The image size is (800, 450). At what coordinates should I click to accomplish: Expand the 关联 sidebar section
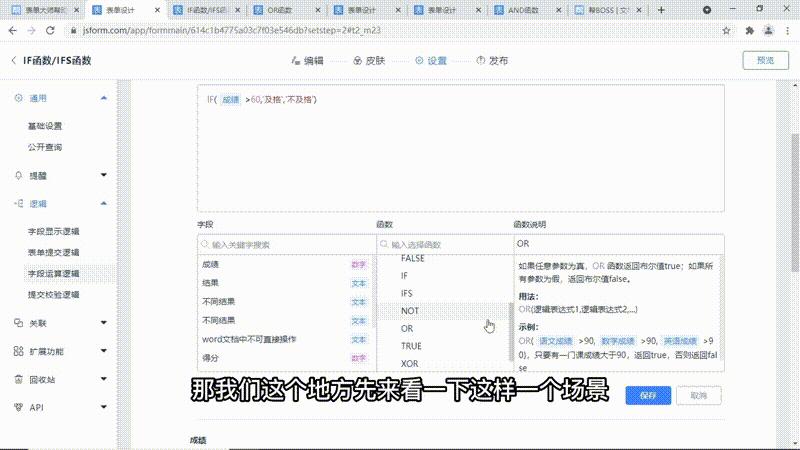click(104, 324)
